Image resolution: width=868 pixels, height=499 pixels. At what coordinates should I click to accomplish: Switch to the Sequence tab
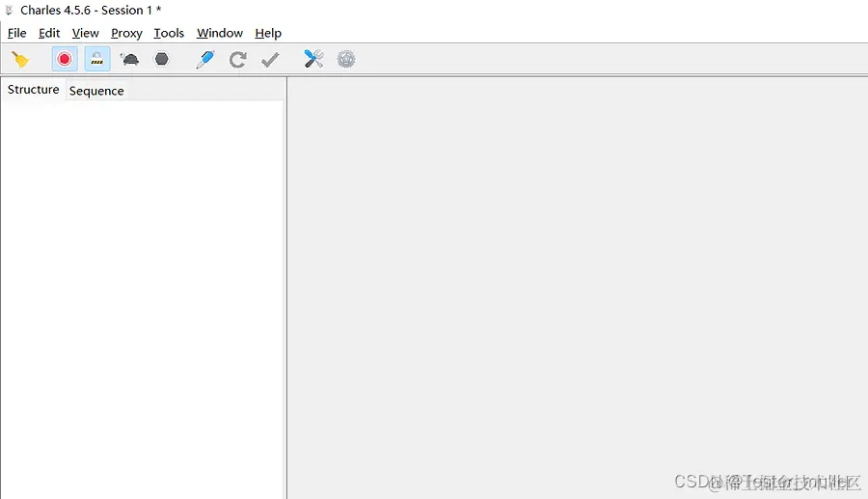pos(96,91)
